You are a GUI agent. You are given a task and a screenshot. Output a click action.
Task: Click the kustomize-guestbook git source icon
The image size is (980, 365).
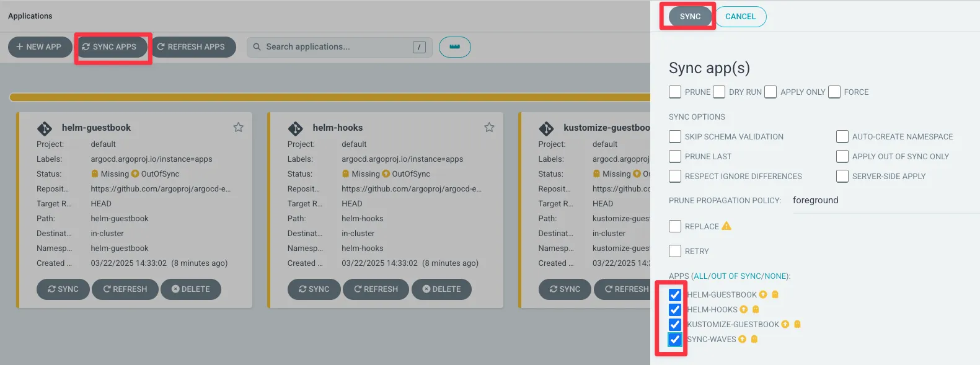546,128
